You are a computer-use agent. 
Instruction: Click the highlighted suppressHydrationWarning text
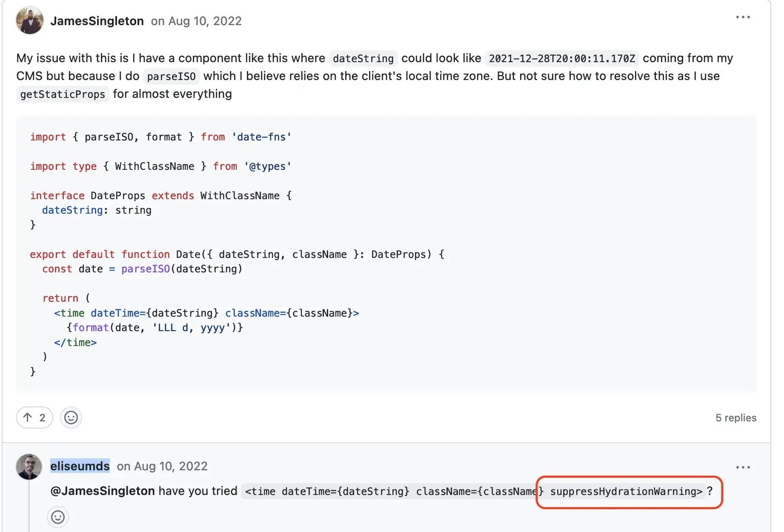point(626,492)
